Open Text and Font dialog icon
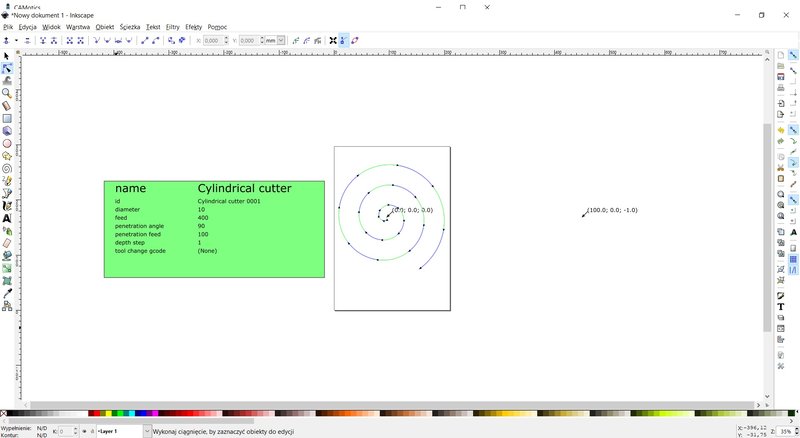The width and height of the screenshot is (800, 438). click(781, 307)
